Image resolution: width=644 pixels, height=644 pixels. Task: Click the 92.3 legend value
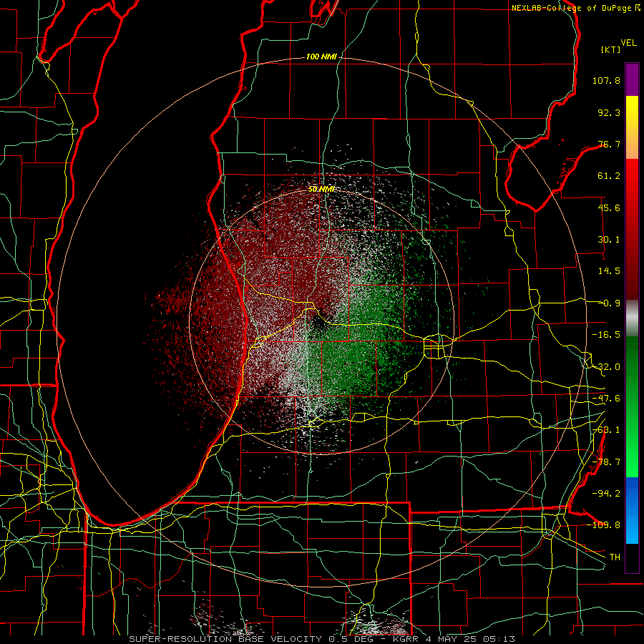pyautogui.click(x=609, y=112)
